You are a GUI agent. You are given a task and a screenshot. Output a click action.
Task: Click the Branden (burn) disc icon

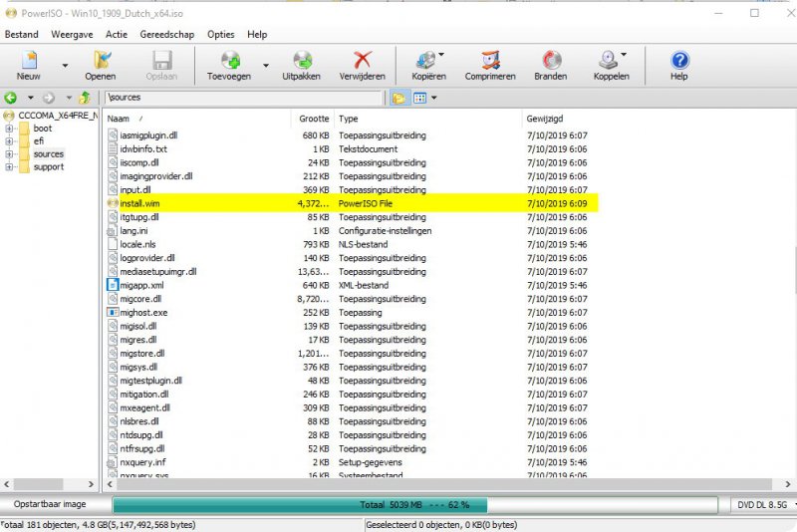click(550, 62)
